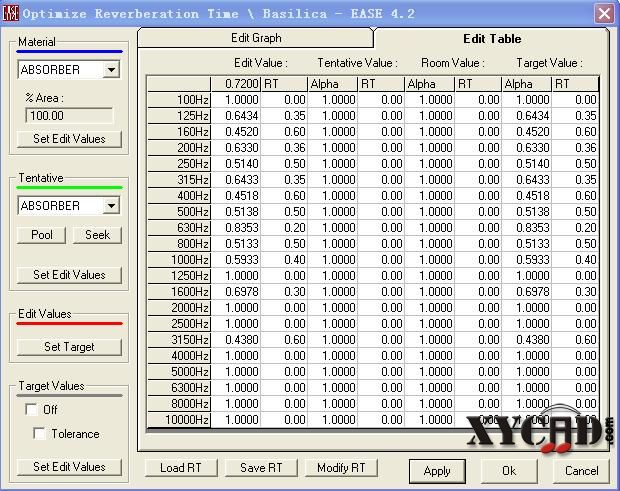This screenshot has height=491, width=620.
Task: Select the 8000Hz row header
Action: pyautogui.click(x=179, y=404)
